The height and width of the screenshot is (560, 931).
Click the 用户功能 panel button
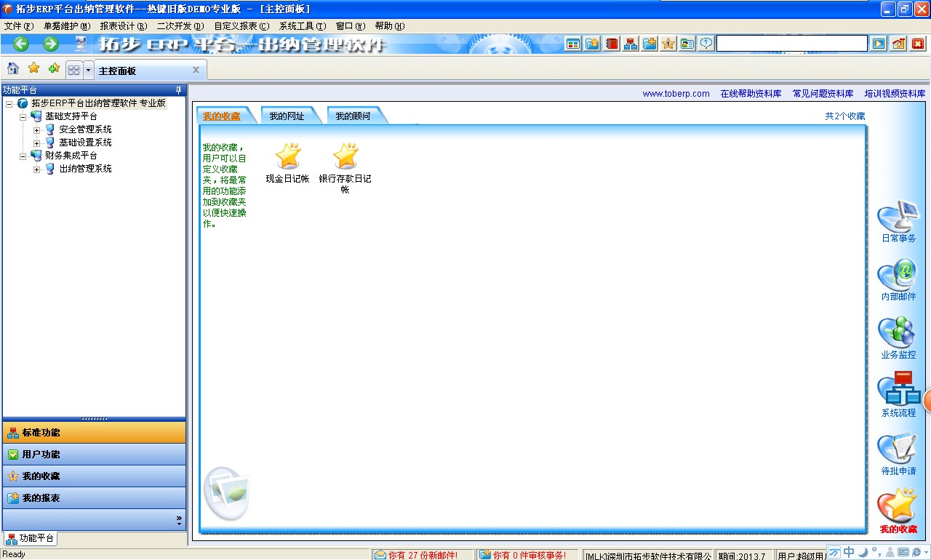[95, 455]
